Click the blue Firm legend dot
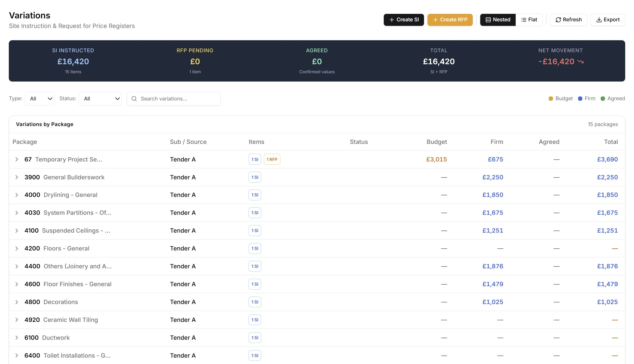 580,99
